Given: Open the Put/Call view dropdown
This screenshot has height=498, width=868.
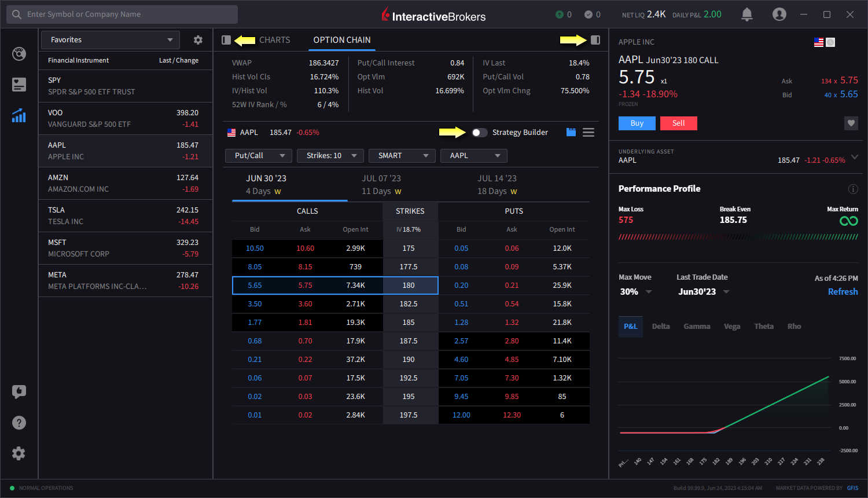Looking at the screenshot, I should point(259,156).
